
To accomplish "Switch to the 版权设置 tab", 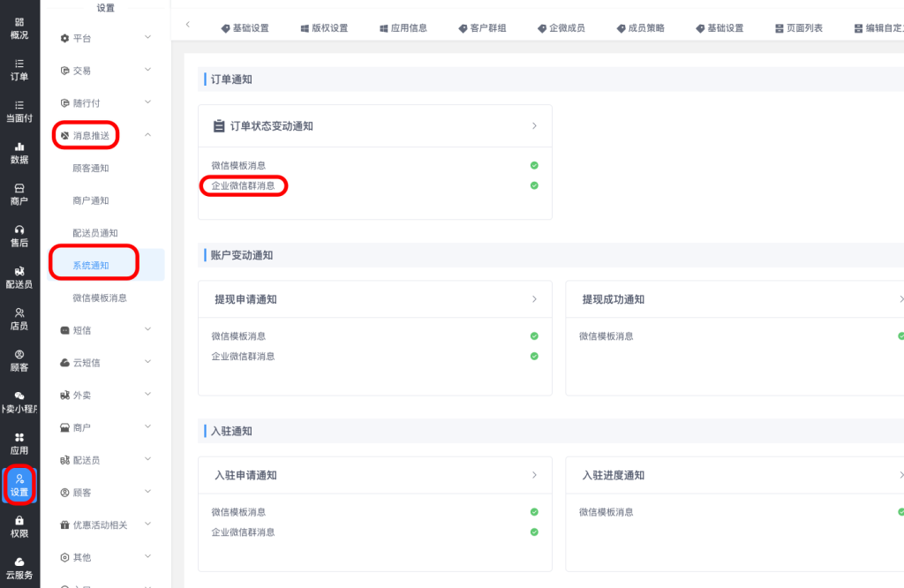I will tap(324, 28).
